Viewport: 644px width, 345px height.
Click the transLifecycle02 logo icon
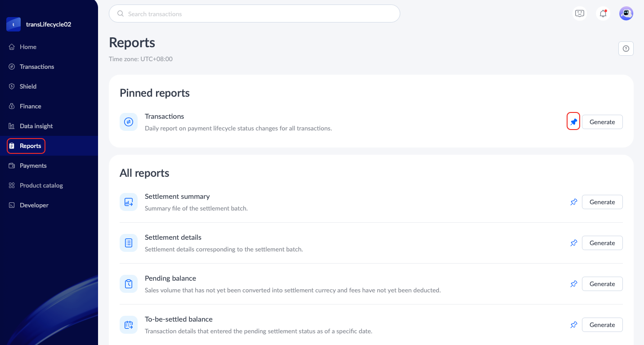(x=13, y=24)
